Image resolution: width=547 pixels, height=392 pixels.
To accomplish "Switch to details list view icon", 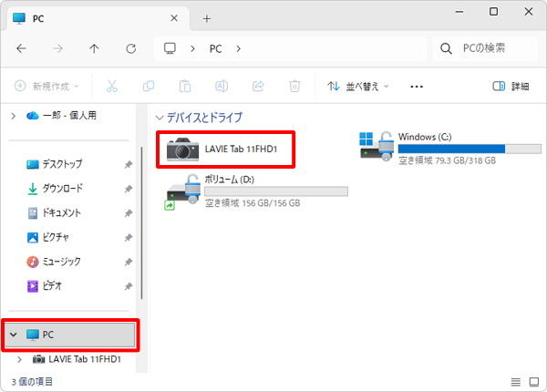I will (516, 382).
